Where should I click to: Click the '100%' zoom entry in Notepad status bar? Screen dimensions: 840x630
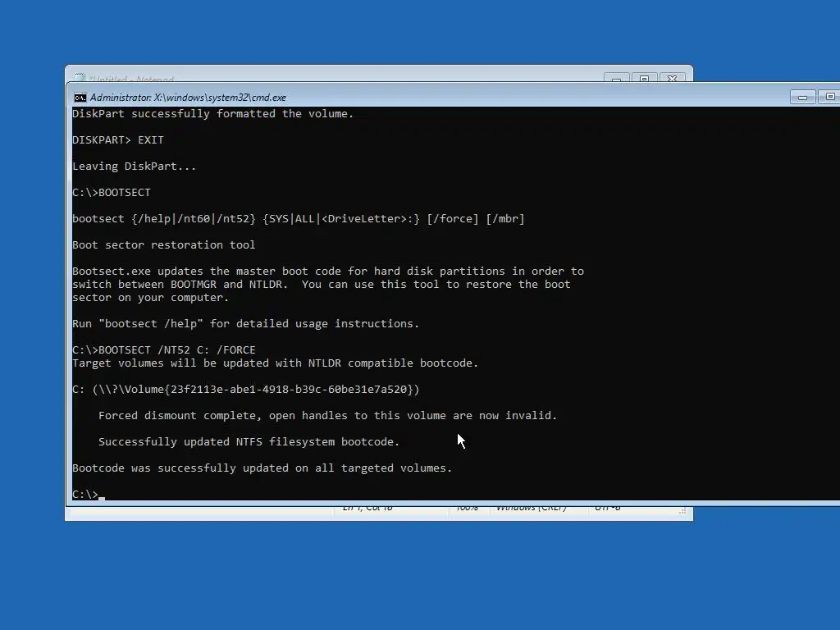[x=467, y=507]
